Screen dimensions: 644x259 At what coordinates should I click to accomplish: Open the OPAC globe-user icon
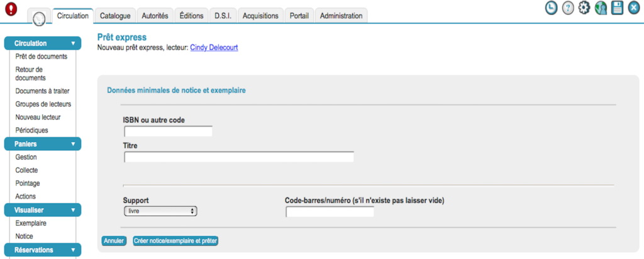coord(601,8)
